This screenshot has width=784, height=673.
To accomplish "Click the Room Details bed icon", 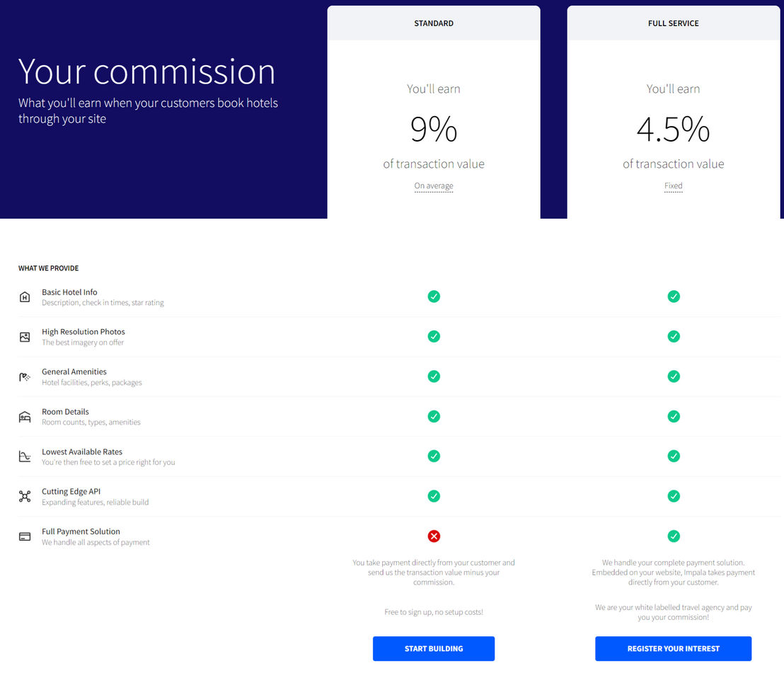I will [x=25, y=417].
